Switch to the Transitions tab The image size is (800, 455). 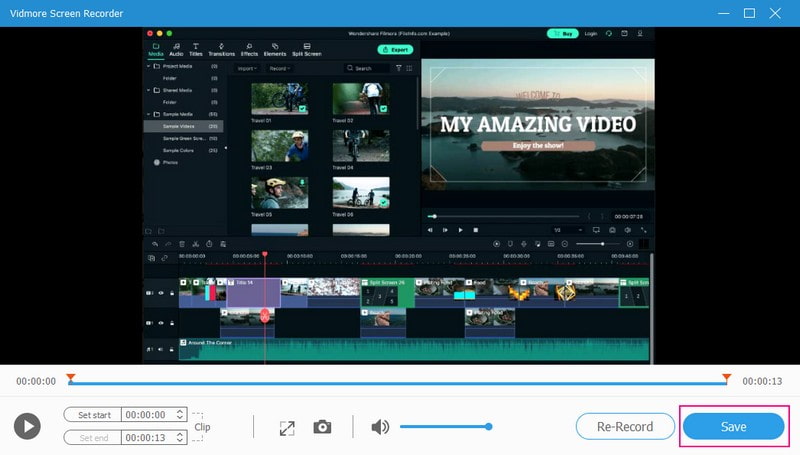pos(221,50)
